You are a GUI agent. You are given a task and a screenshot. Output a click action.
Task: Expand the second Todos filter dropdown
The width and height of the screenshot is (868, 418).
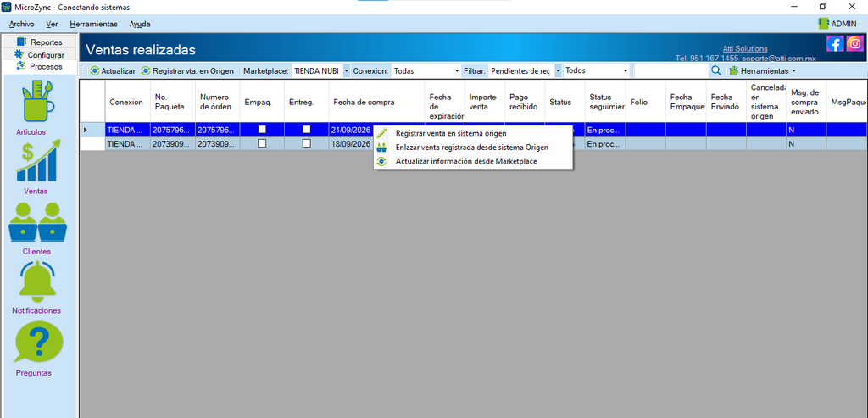point(626,71)
